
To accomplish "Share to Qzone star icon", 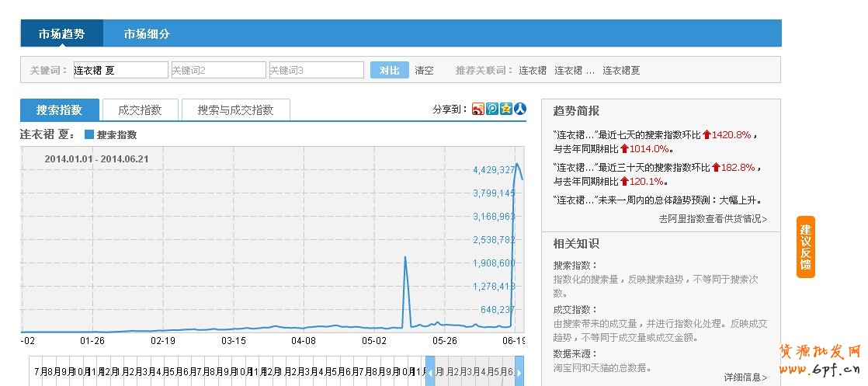I will pyautogui.click(x=506, y=110).
